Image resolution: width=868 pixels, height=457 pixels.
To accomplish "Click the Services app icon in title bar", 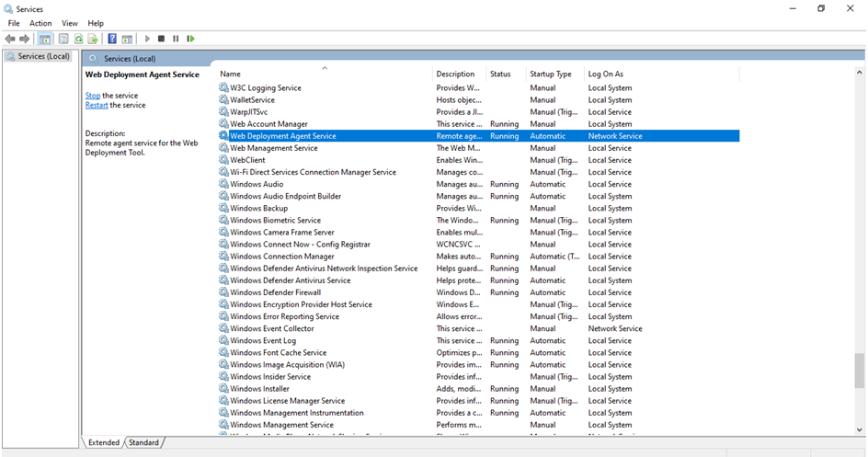I will (8, 9).
